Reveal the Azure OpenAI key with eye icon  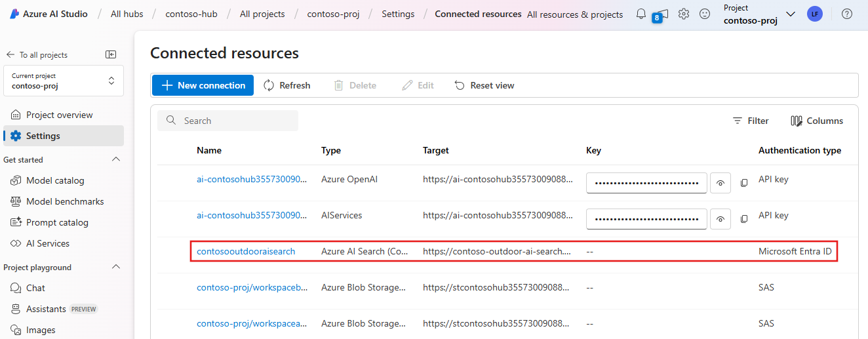pos(720,183)
